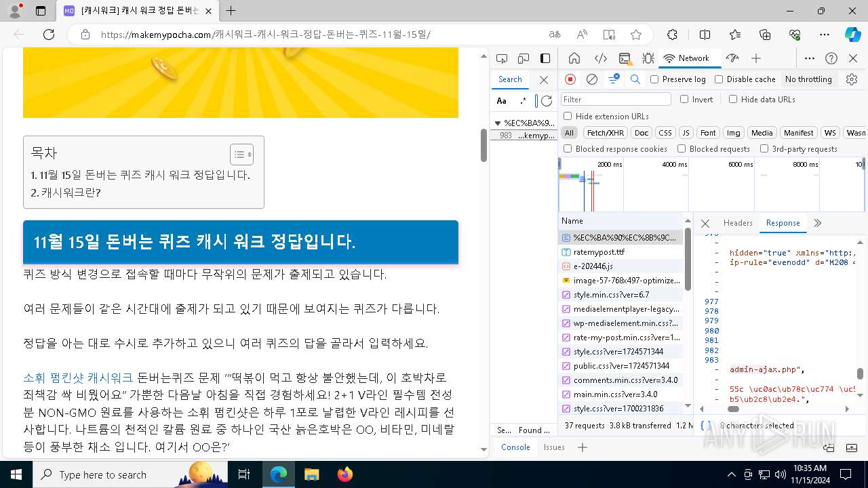Select the Response tab
The height and width of the screenshot is (488, 868).
(783, 223)
